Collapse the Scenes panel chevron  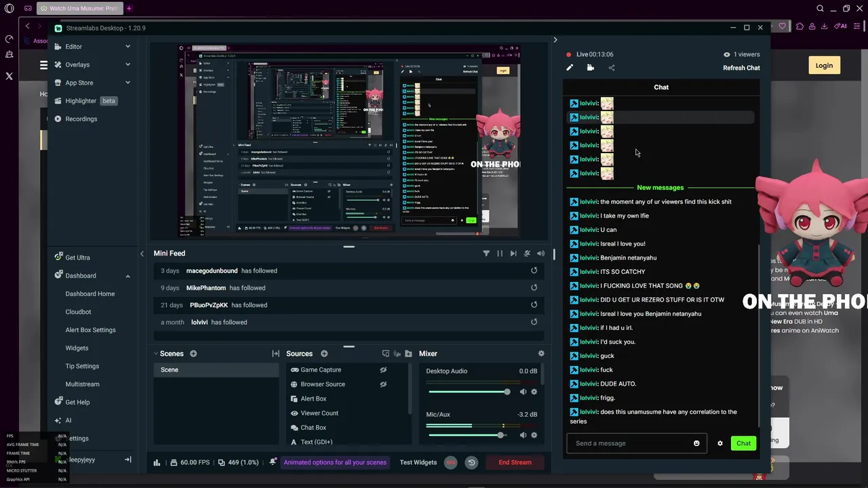click(x=155, y=354)
